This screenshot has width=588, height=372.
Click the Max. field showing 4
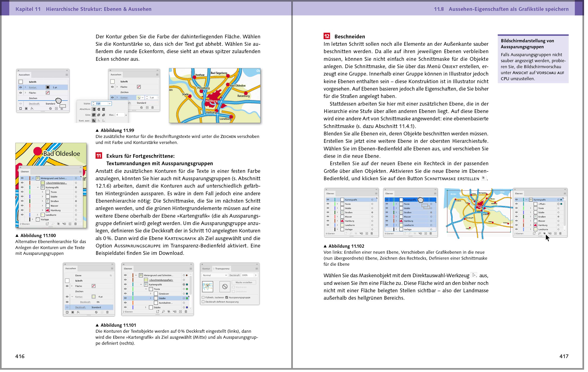click(x=120, y=116)
